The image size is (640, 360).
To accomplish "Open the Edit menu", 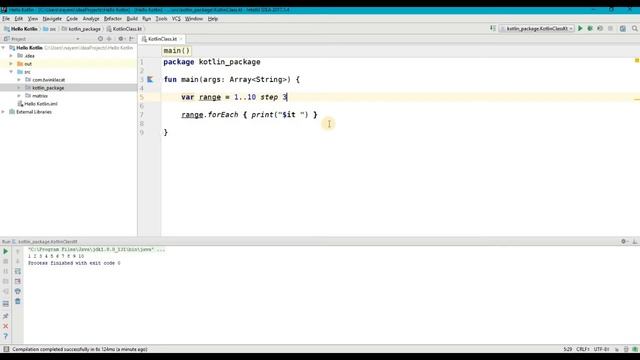I will click(x=19, y=19).
